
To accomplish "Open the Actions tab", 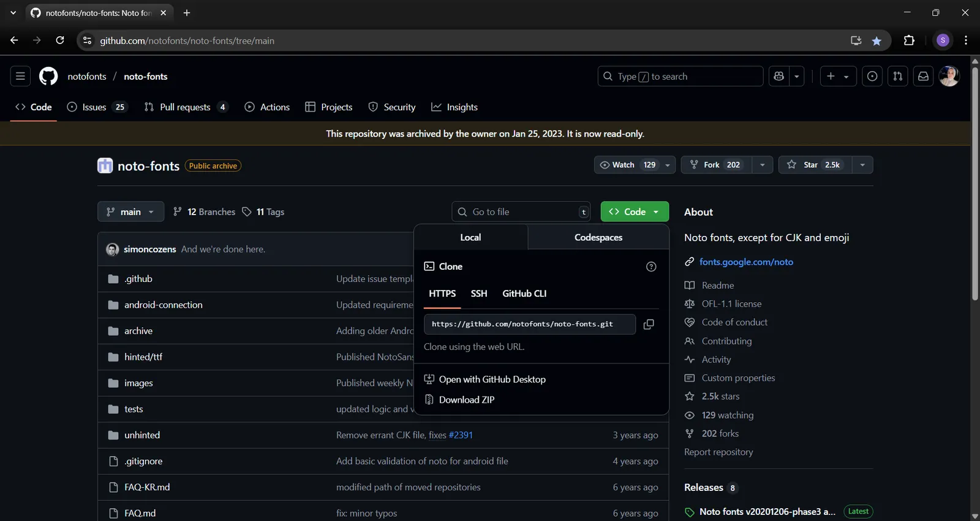I will coord(267,107).
